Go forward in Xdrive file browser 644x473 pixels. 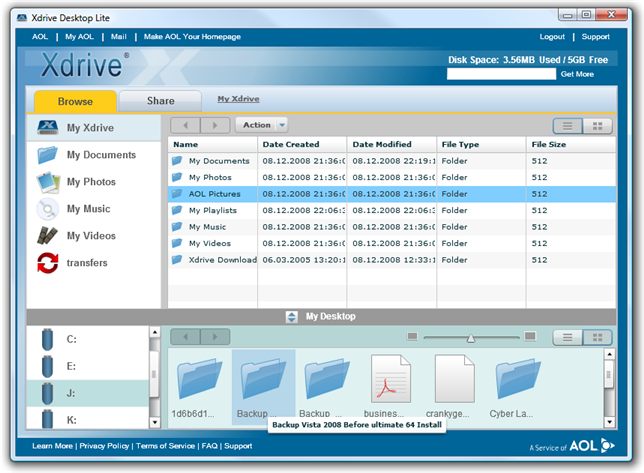click(215, 125)
